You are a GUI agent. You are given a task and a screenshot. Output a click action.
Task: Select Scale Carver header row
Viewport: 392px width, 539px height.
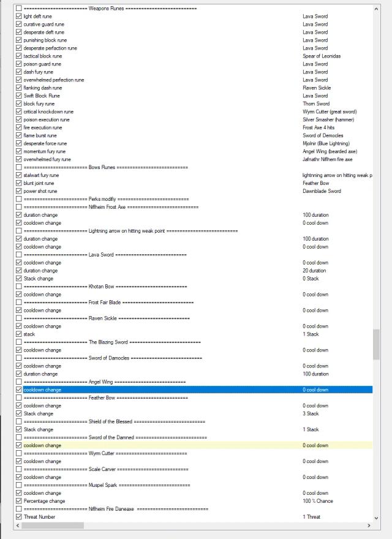pyautogui.click(x=194, y=469)
